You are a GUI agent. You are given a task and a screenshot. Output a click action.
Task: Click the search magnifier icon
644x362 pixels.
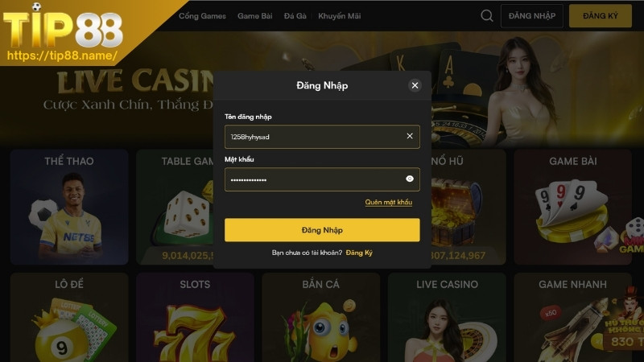[487, 16]
